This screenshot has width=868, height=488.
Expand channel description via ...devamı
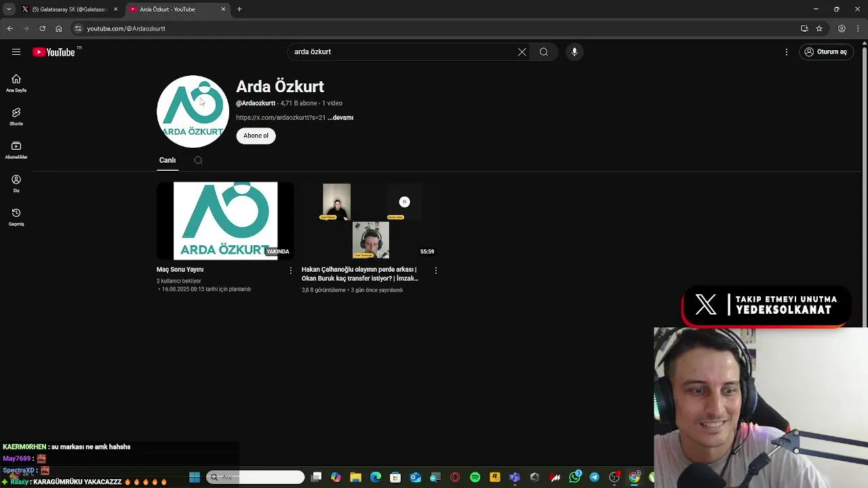(x=341, y=117)
